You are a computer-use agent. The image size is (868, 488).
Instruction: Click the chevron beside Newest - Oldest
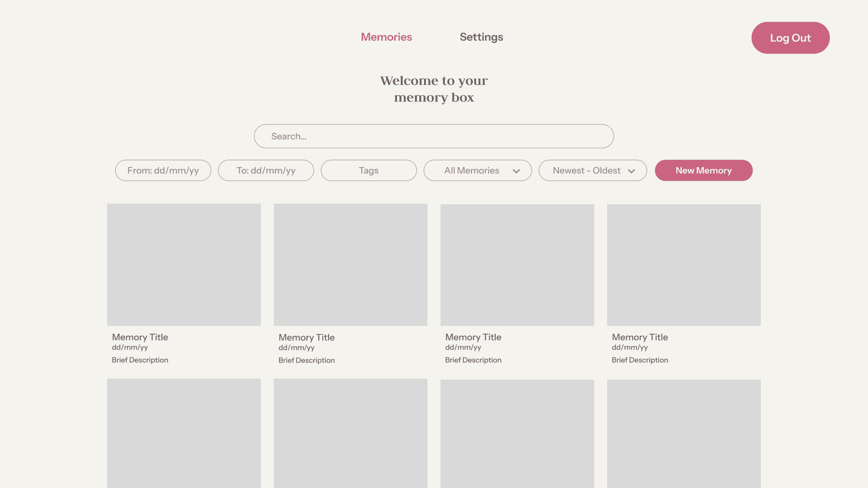coord(632,171)
